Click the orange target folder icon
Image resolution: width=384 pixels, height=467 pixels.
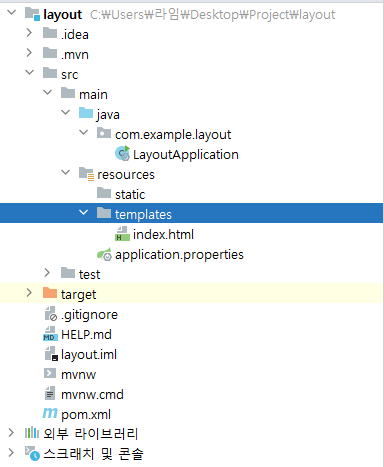(x=50, y=293)
